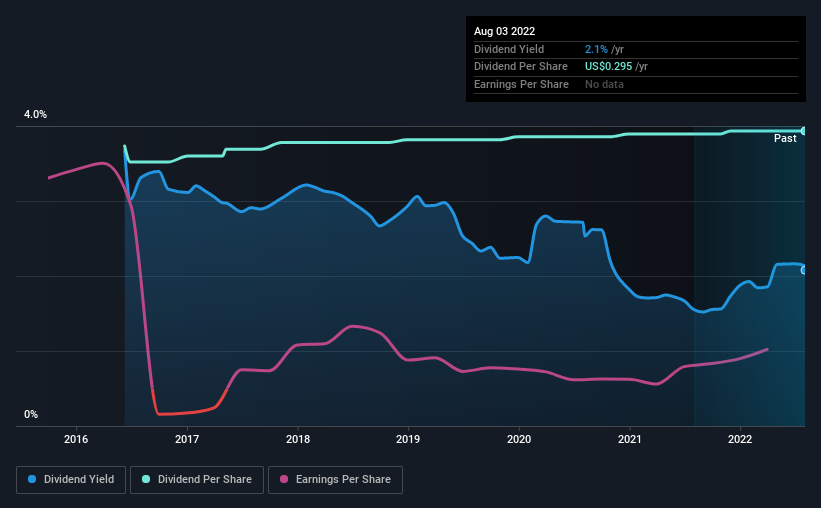Click the 2.1% dividend yield tooltip value
This screenshot has width=821, height=508.
(x=596, y=49)
